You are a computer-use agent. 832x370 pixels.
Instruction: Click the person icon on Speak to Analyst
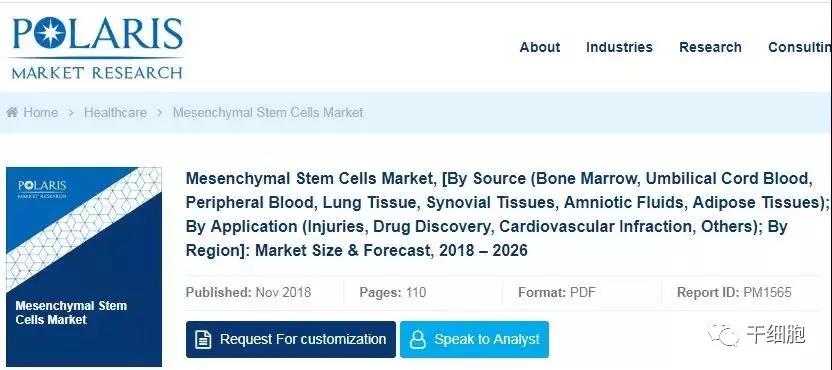(418, 340)
